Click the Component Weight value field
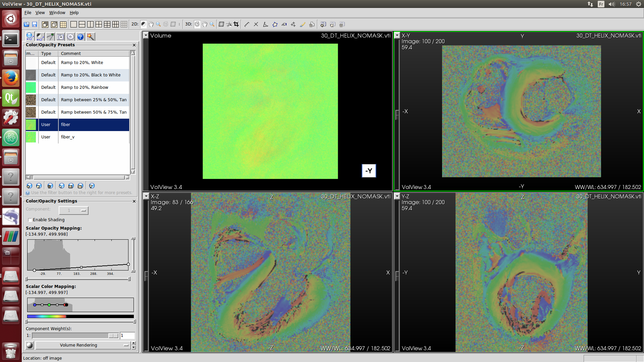The height and width of the screenshot is (362, 644). tap(127, 336)
